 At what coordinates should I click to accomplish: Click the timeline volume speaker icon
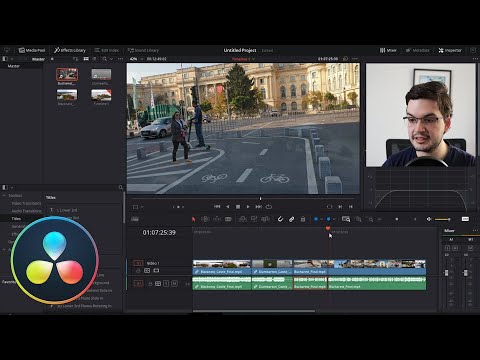(429, 219)
